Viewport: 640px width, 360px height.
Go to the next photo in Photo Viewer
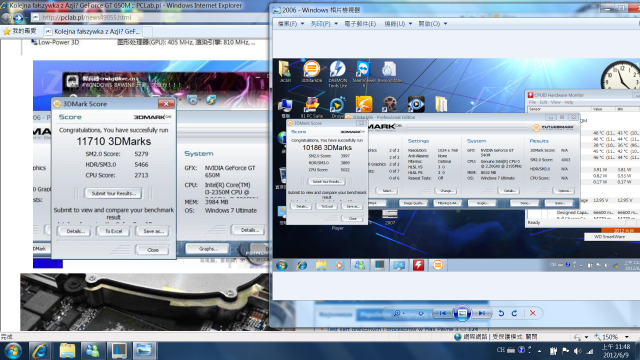[482, 313]
